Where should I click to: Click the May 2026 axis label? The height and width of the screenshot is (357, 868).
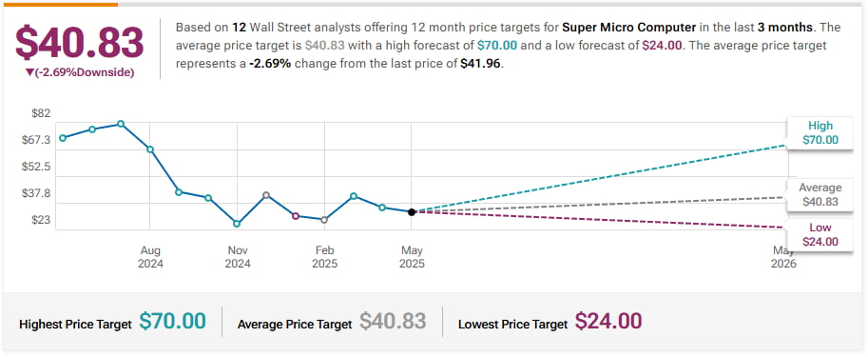point(783,257)
